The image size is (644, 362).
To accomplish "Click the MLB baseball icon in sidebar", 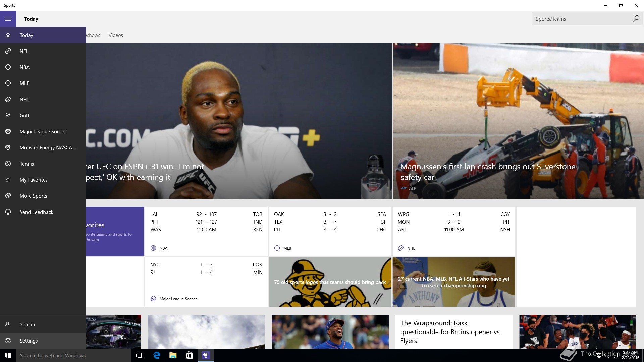I will coord(8,83).
